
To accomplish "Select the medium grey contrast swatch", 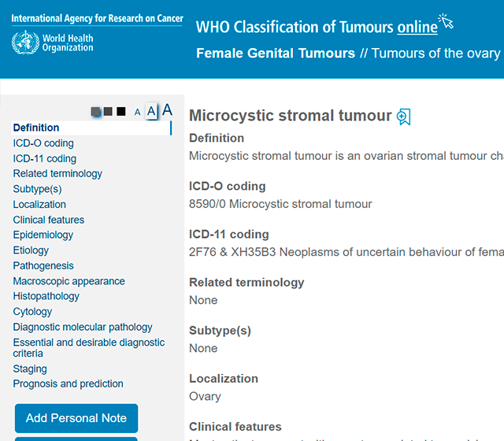I will tap(108, 111).
